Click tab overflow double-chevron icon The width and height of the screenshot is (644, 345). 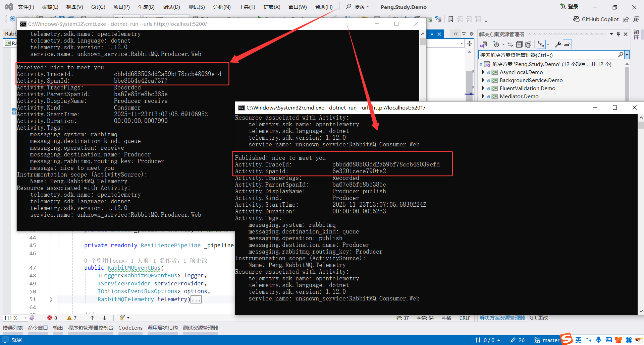(455, 34)
